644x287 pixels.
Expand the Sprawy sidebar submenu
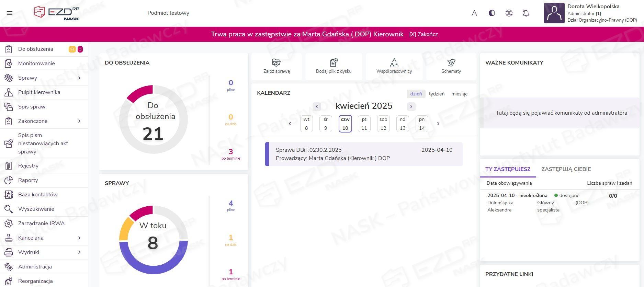[79, 78]
